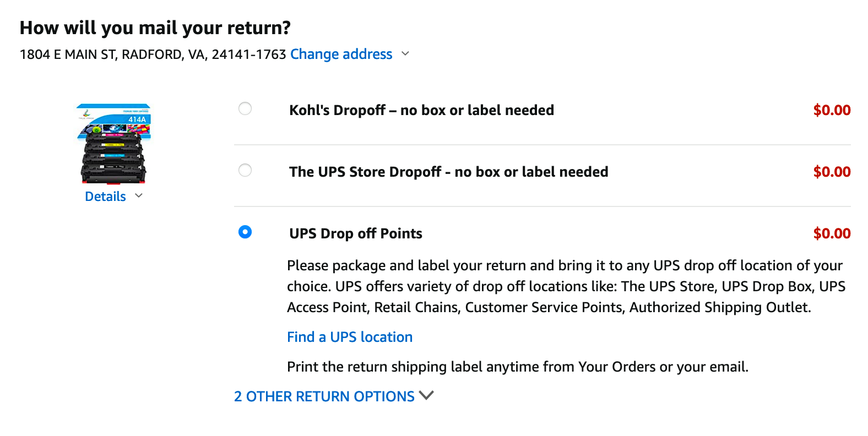
Task: Select the Kohl's Dropoff radio button
Action: pos(245,108)
